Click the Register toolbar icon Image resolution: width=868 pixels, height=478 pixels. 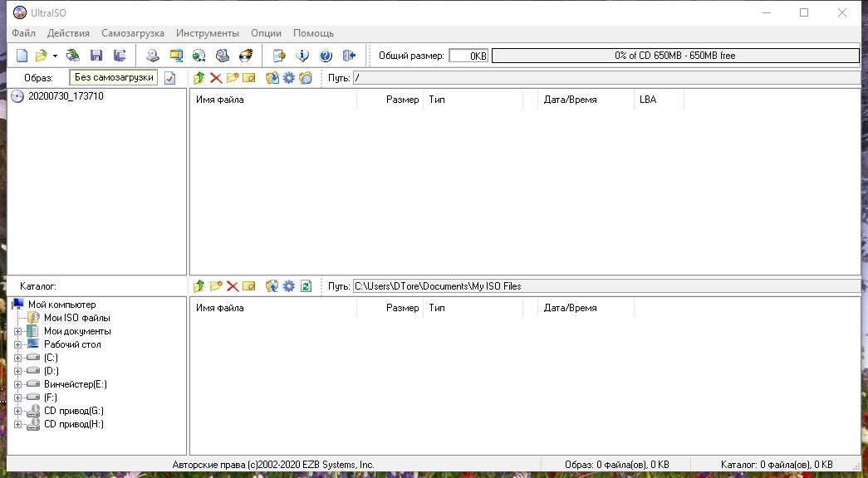tap(280, 56)
